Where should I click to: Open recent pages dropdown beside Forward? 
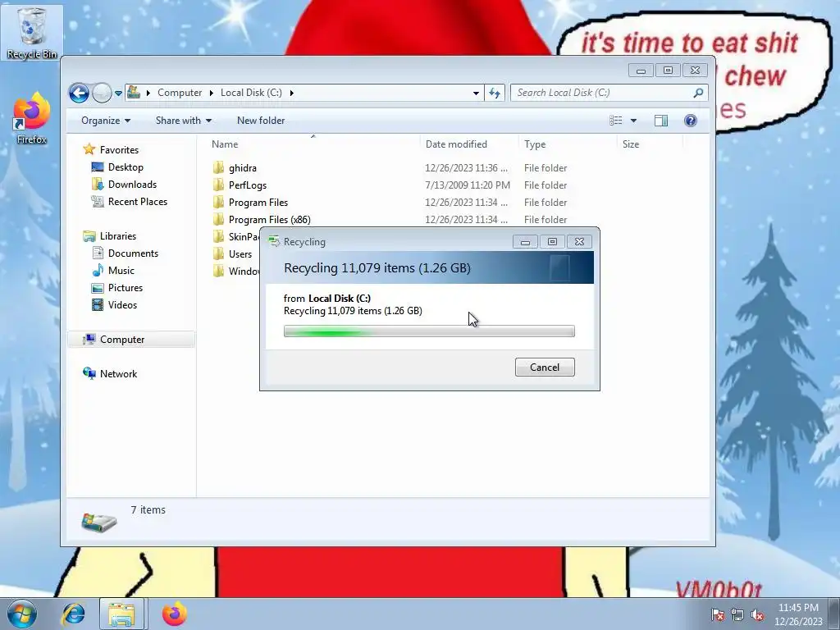[118, 94]
